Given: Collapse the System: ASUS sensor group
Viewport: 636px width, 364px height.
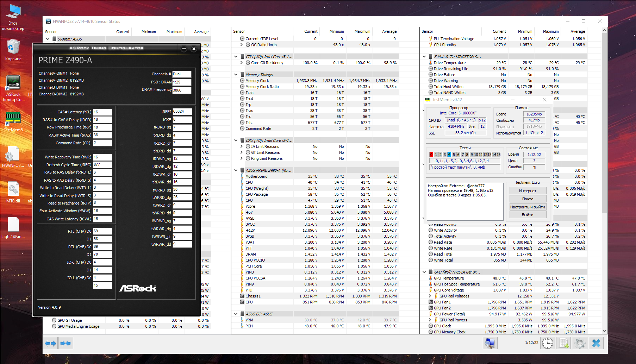Looking at the screenshot, I should 48,39.
